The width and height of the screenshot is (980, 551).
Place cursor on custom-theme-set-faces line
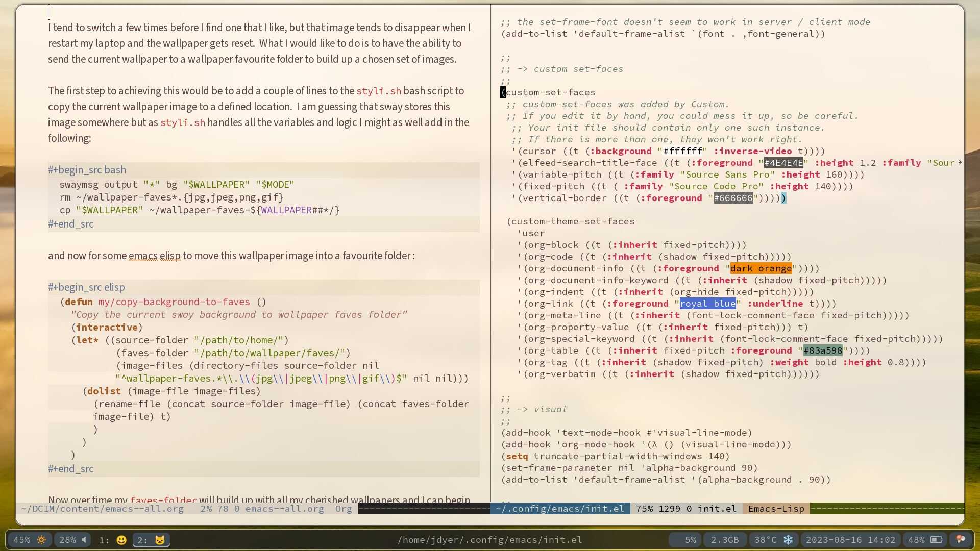(572, 221)
